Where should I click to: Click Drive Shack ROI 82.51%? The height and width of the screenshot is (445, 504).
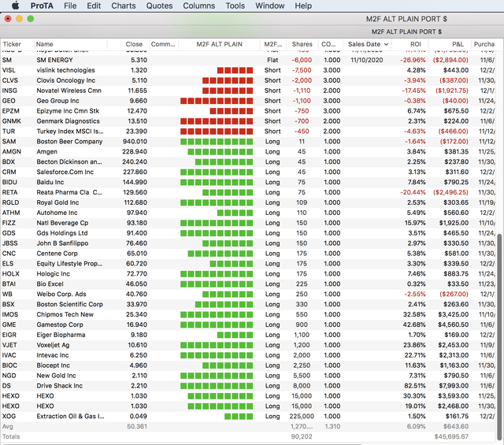[415, 386]
